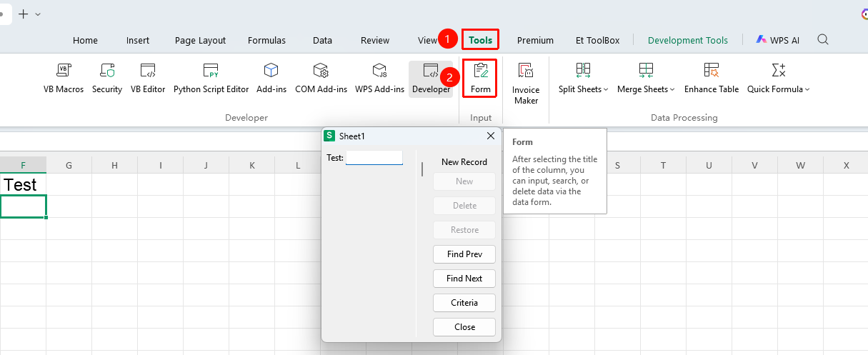Open the Page Layout tab
The height and width of the screenshot is (355, 868).
tap(200, 41)
